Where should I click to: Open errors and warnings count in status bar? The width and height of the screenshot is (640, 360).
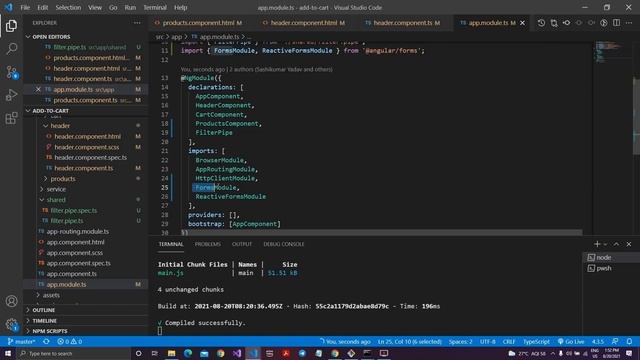69,342
